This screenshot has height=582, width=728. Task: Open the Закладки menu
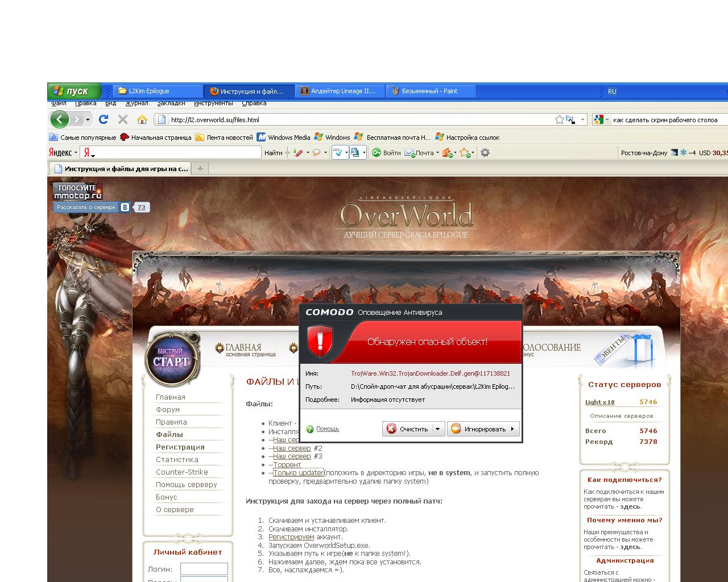coord(171,103)
